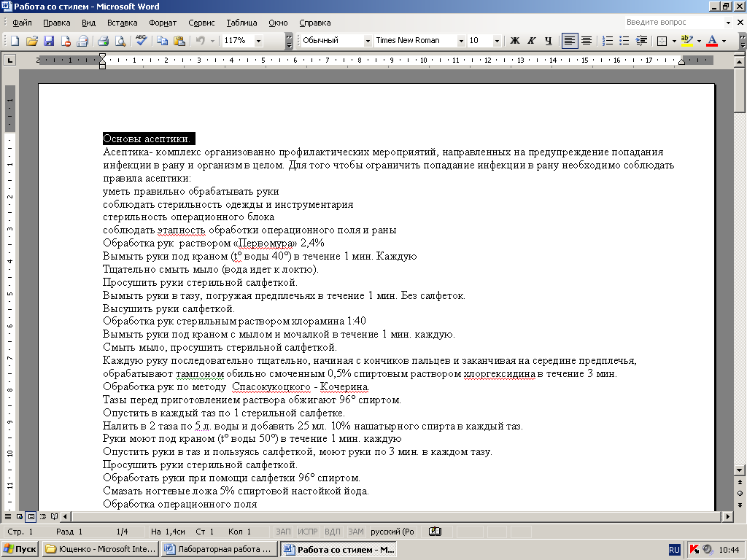Open the Правка menu

coord(57,23)
